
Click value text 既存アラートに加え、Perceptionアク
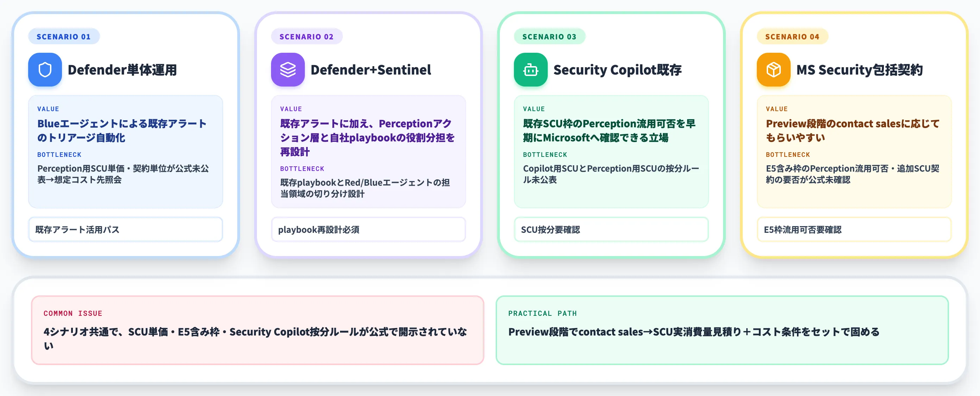tap(366, 123)
